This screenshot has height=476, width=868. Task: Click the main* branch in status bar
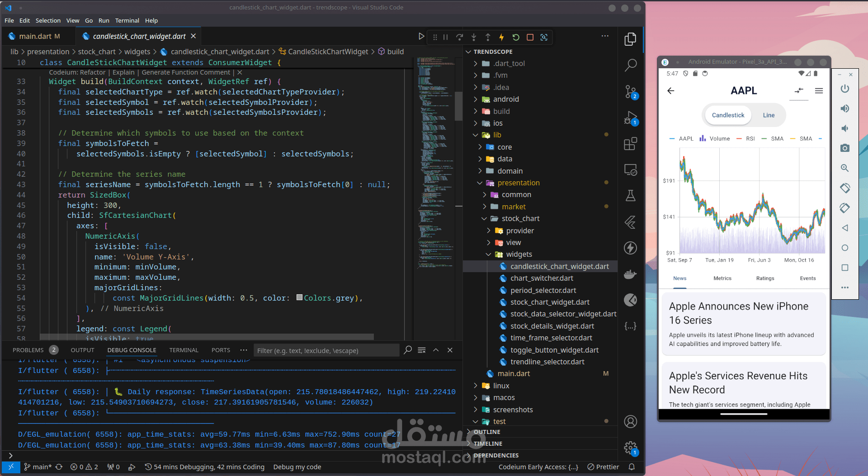[x=38, y=467]
